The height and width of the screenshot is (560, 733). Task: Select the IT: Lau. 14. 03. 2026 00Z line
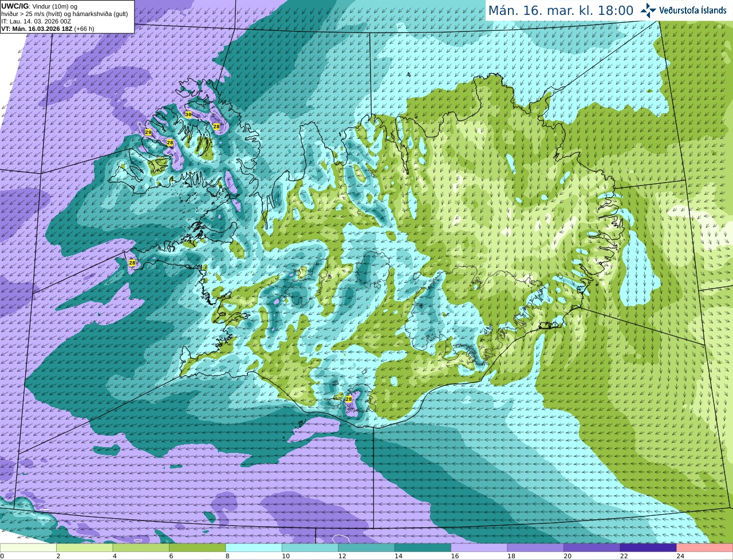coord(36,21)
